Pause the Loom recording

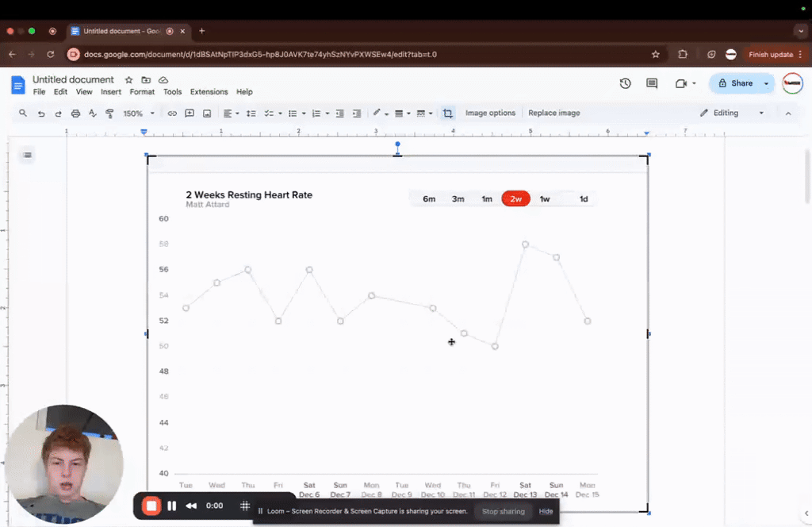coord(172,506)
